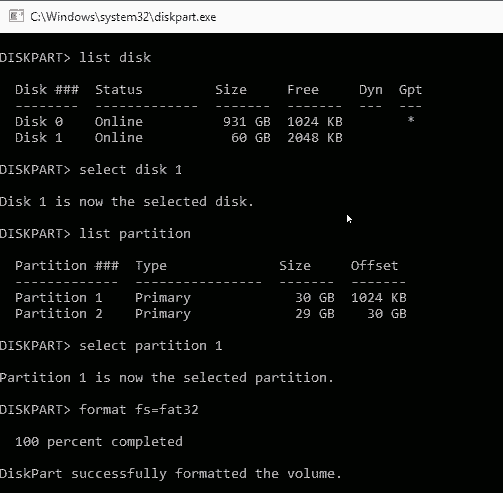Click the 'Free' column header

point(303,90)
